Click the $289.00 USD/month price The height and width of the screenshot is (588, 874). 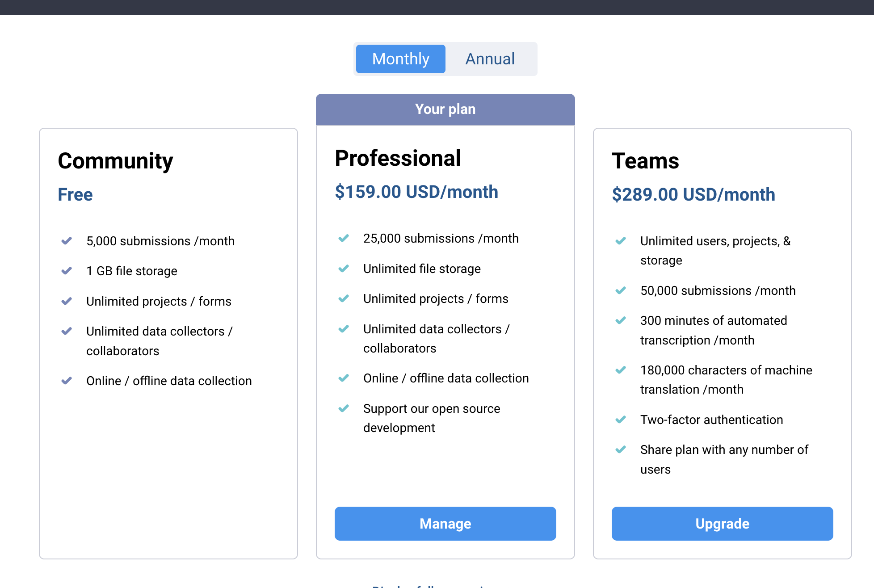coord(693,195)
